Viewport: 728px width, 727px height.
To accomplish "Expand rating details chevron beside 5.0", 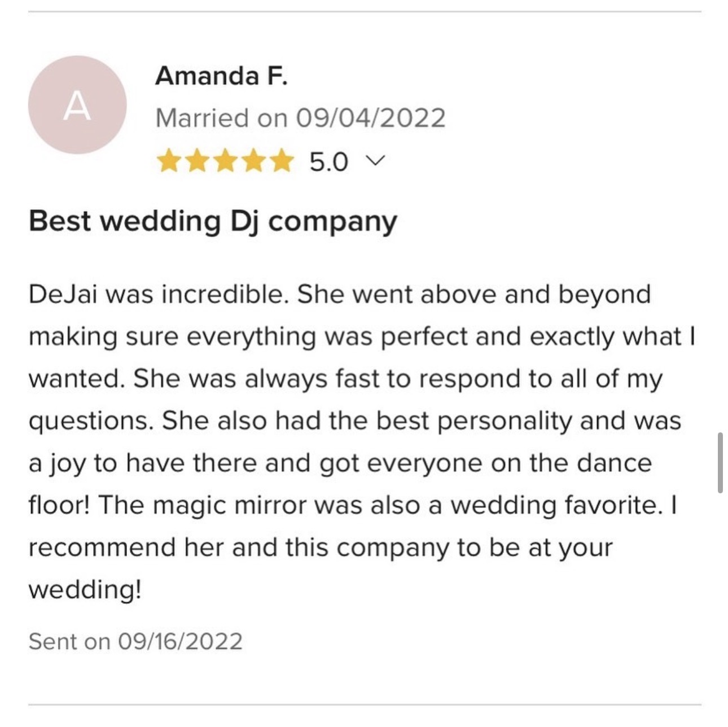I will (376, 162).
